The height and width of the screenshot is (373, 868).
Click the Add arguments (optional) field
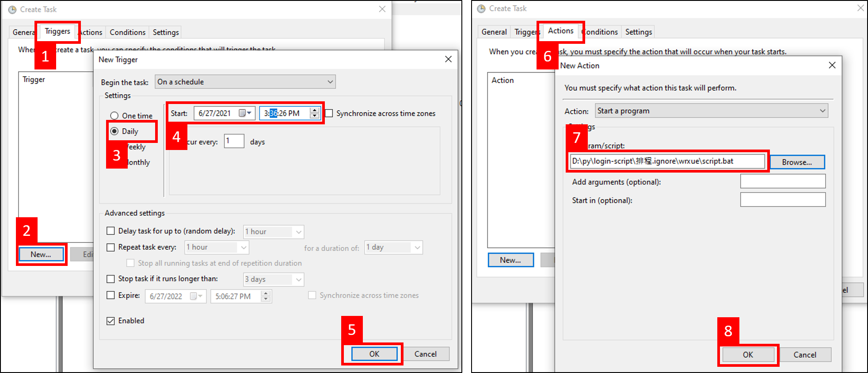coord(783,181)
